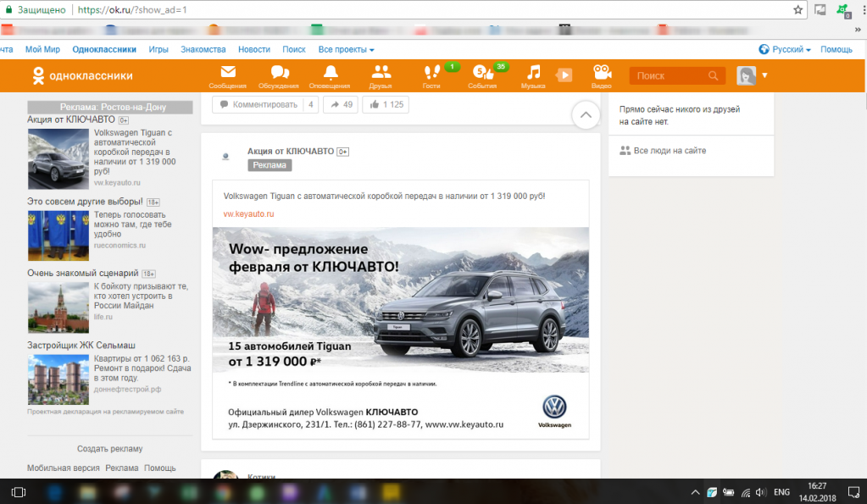Click Создать рекламу
This screenshot has height=504, width=867.
click(x=109, y=449)
